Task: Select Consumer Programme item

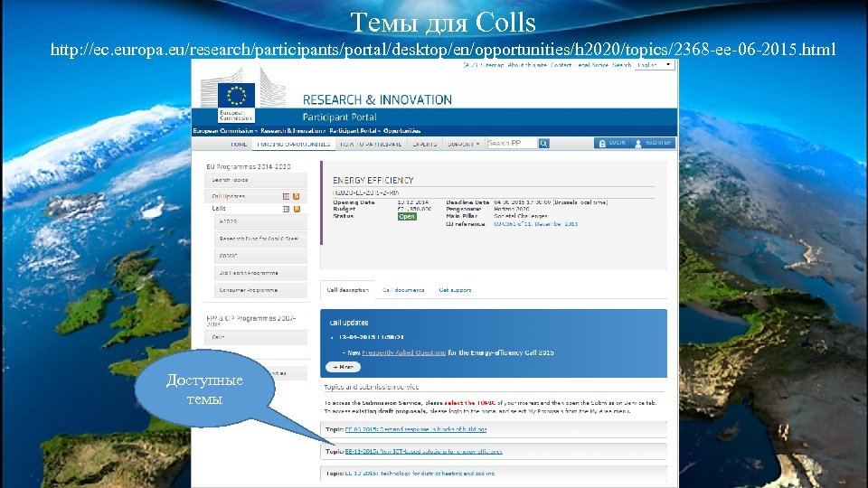Action: [260, 290]
